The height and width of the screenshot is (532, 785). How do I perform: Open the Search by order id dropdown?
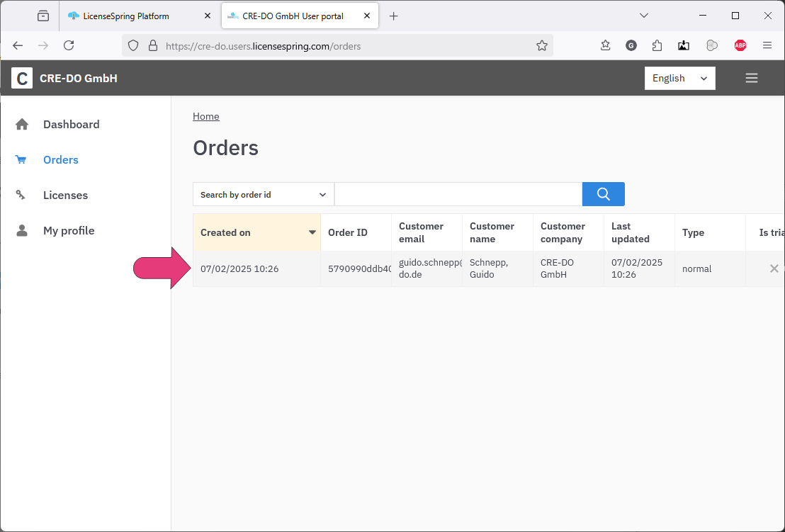(x=264, y=194)
